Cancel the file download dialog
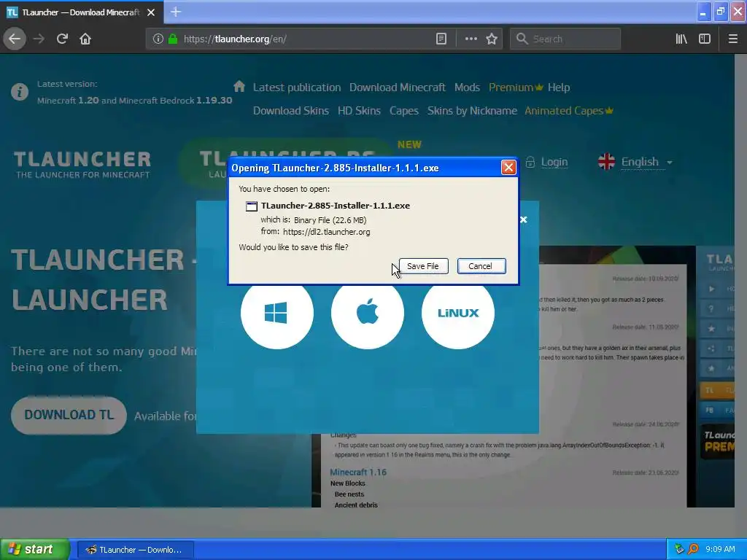The height and width of the screenshot is (560, 747). (481, 266)
